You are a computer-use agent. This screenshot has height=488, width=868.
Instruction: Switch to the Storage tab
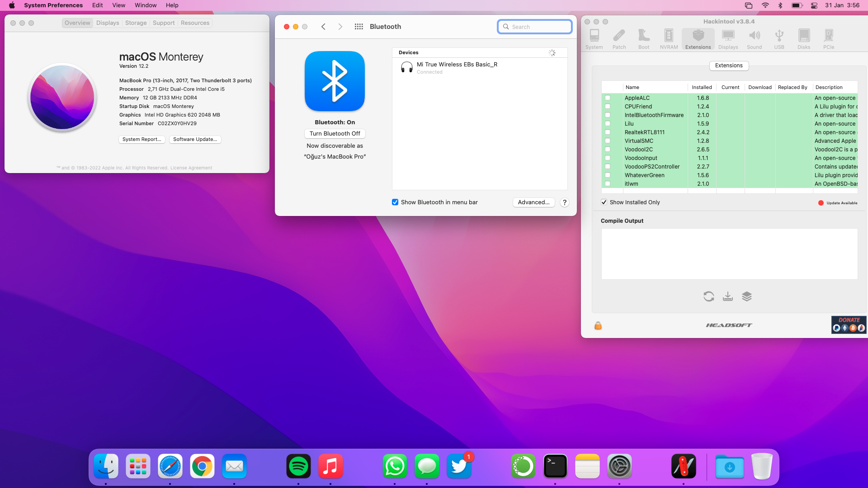(136, 23)
